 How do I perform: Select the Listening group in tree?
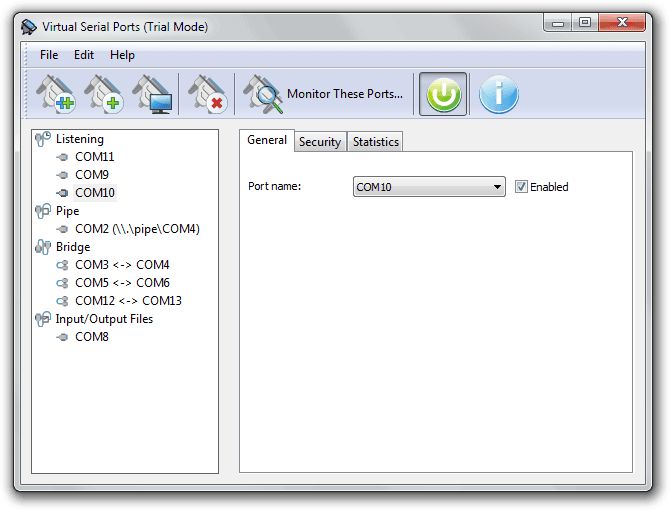(x=79, y=139)
